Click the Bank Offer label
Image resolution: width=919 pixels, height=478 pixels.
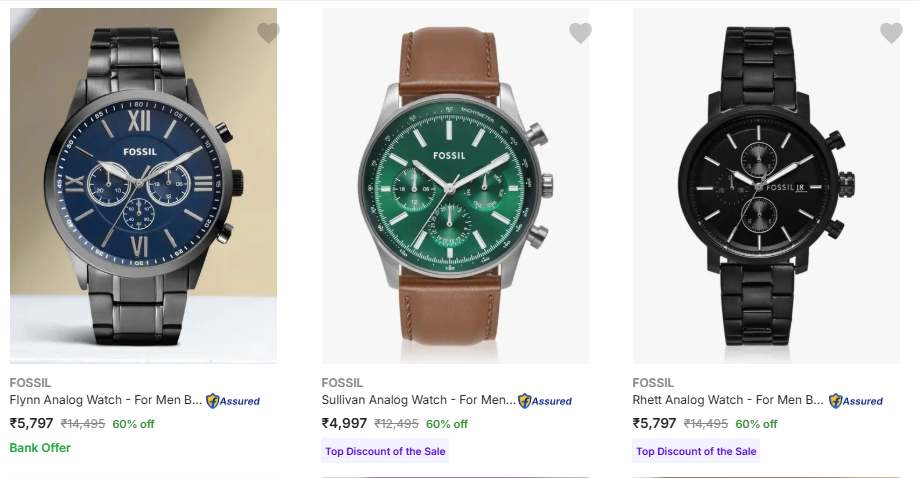coord(40,448)
